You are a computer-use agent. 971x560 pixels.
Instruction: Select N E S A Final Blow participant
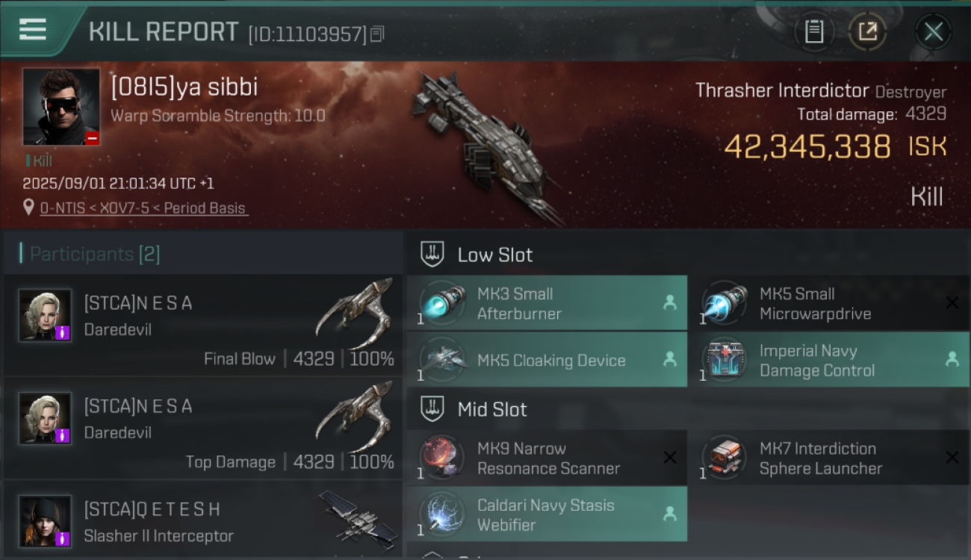pyautogui.click(x=203, y=325)
